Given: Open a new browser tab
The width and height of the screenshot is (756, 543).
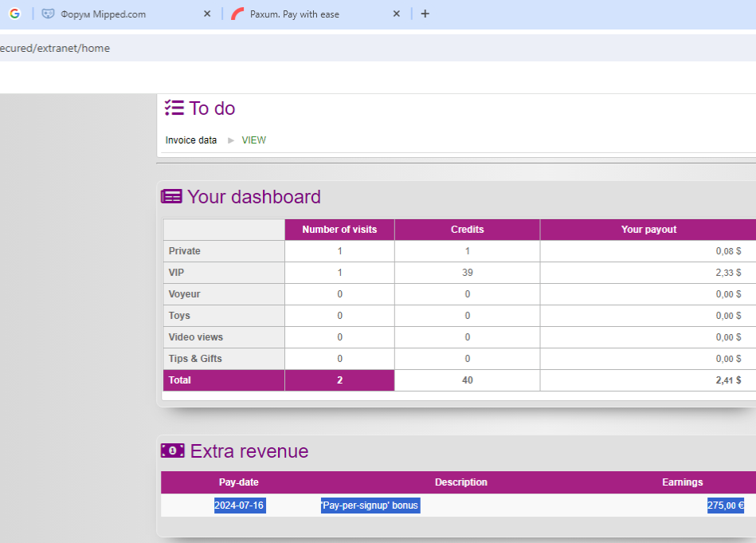Looking at the screenshot, I should [x=425, y=14].
